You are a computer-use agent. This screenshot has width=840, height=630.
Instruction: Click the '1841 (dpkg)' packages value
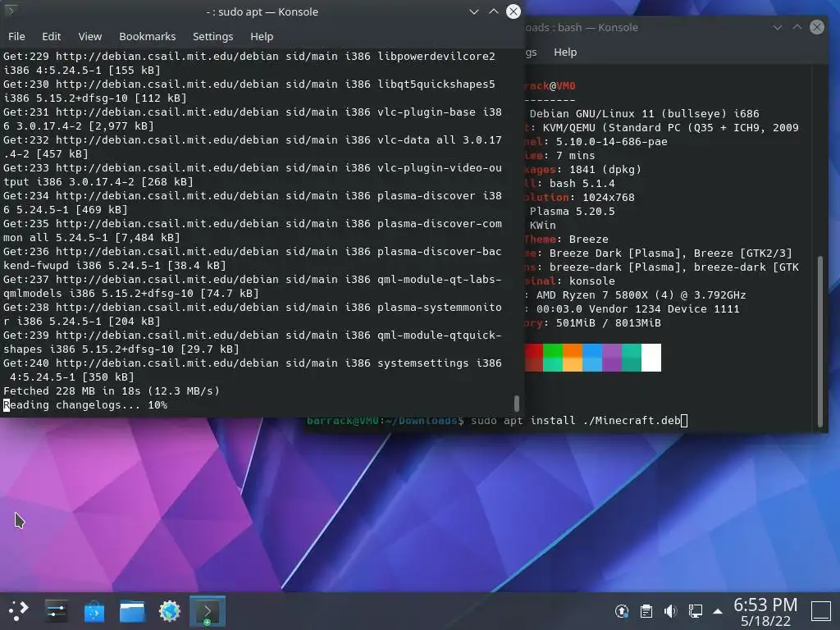point(605,169)
